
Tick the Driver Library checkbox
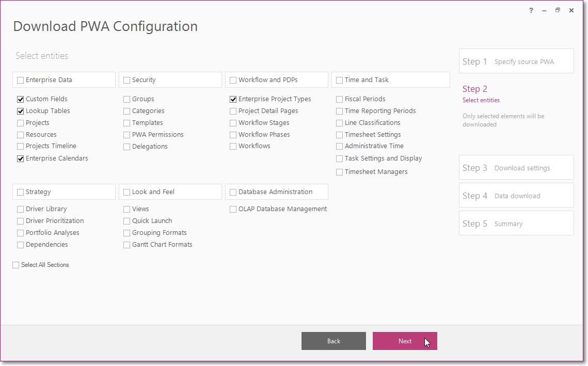pyautogui.click(x=20, y=209)
